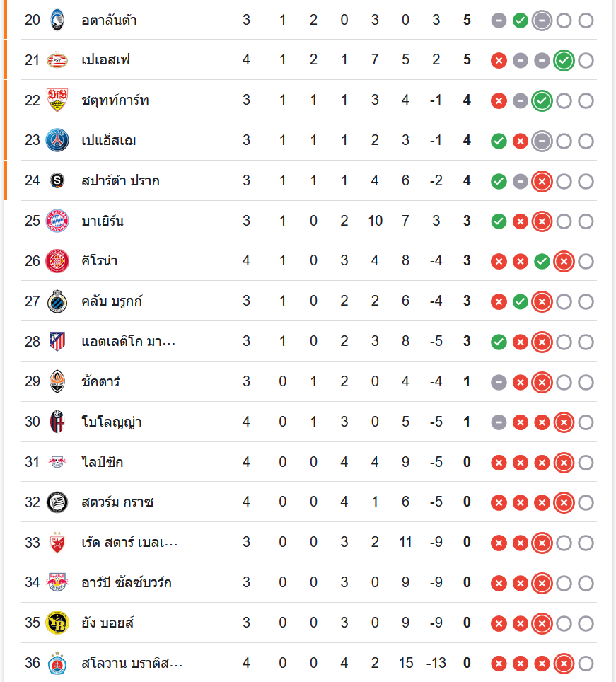
Task: Open the Sparta Prague team name
Action: point(120,180)
